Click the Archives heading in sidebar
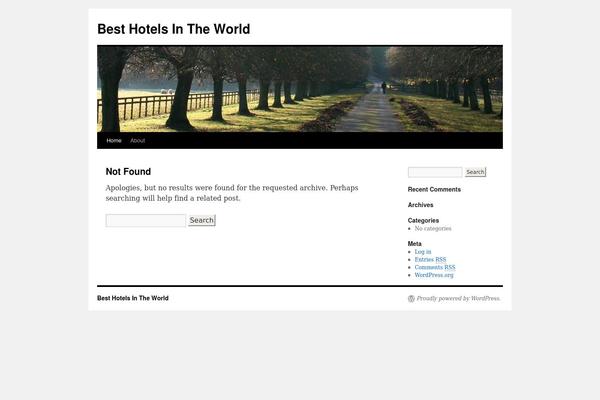The height and width of the screenshot is (400, 600). [x=421, y=205]
